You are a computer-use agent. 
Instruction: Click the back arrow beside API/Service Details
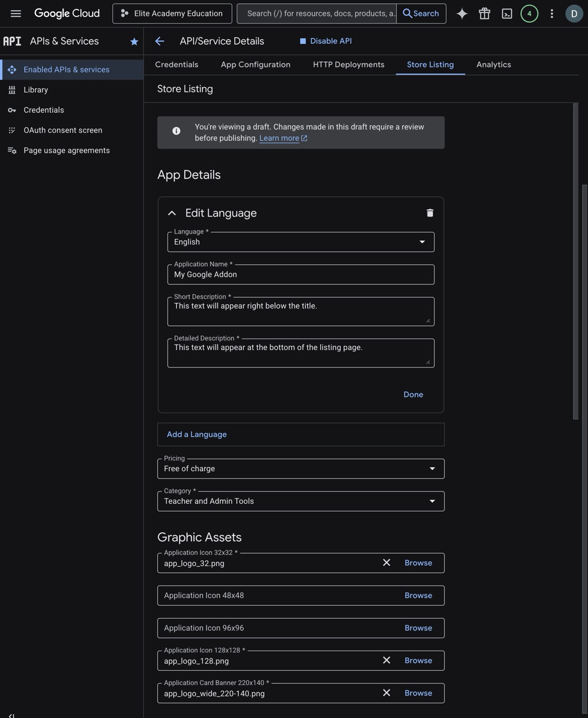[x=160, y=41]
